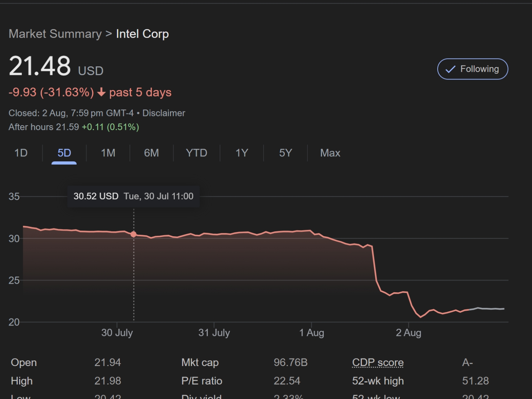Toggle Following status for Intel Corp
The width and height of the screenshot is (532, 399).
pos(472,69)
